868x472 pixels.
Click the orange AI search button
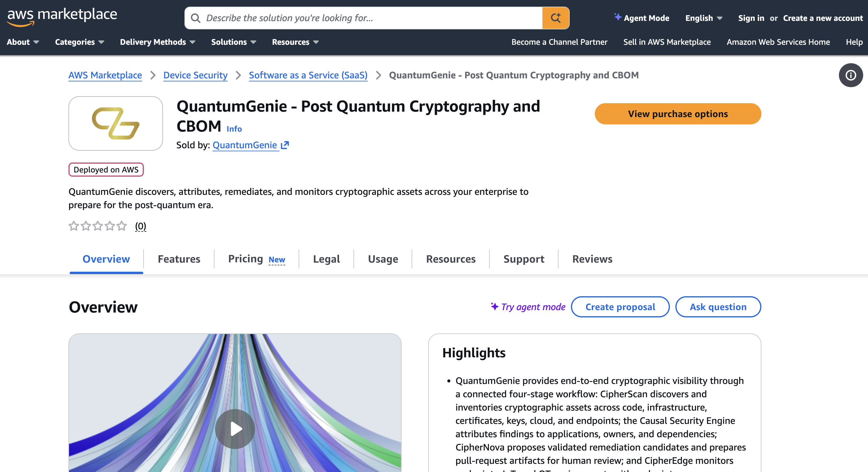[555, 18]
